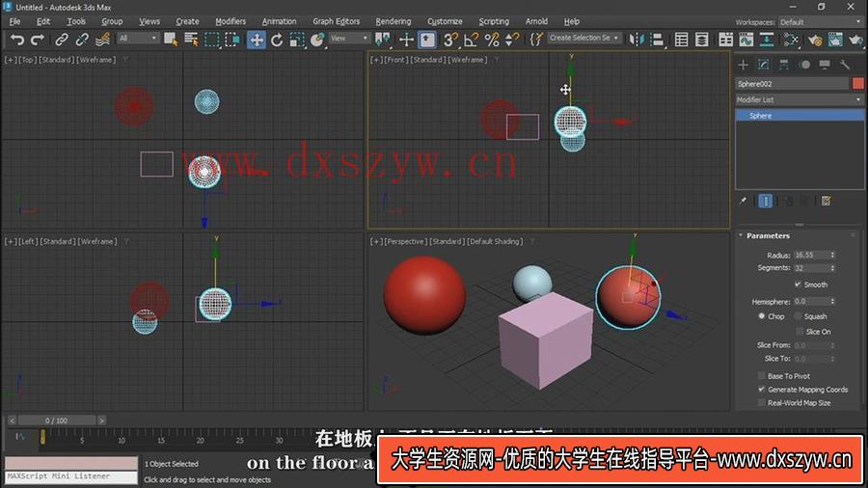This screenshot has width=868, height=488.
Task: Click the Pin Stack icon
Action: pyautogui.click(x=743, y=201)
